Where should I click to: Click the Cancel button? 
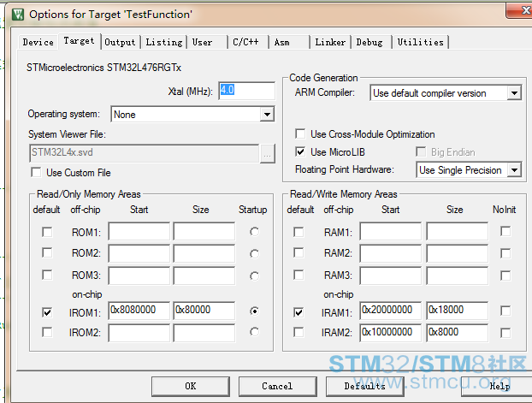tap(277, 386)
